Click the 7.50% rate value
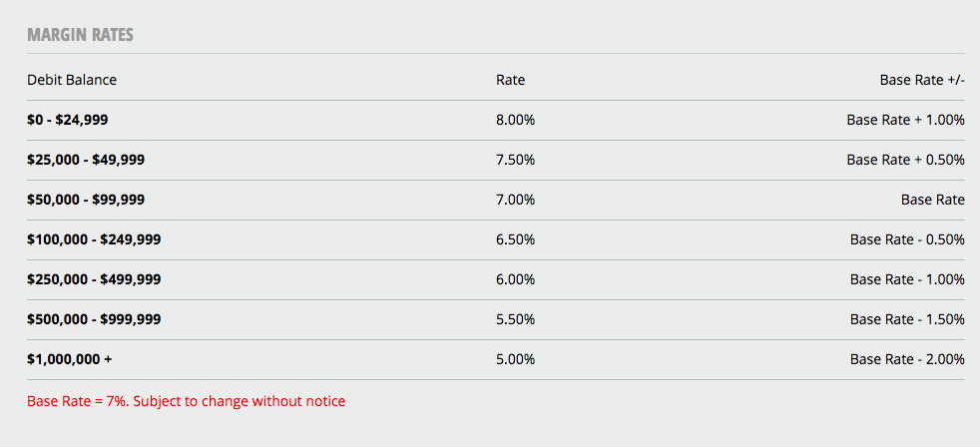The height and width of the screenshot is (447, 980). pyautogui.click(x=516, y=160)
